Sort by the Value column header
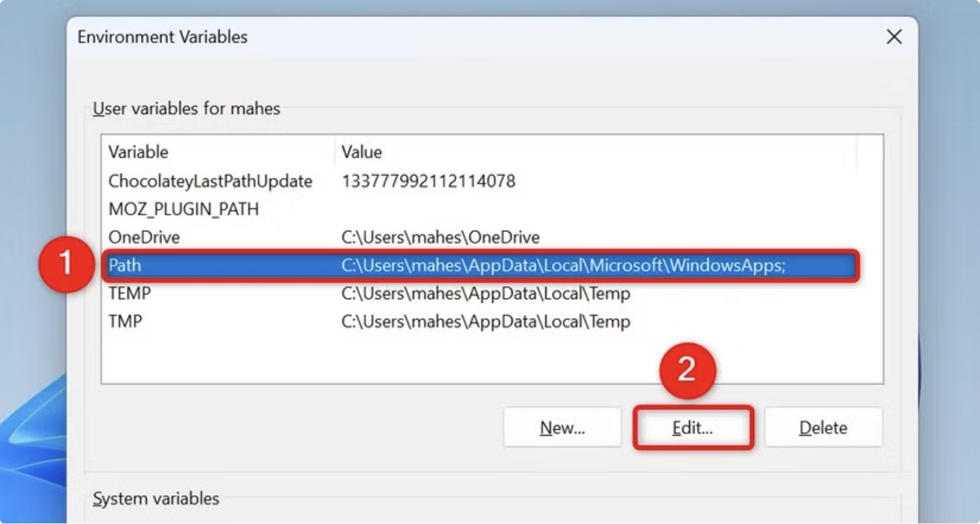Image resolution: width=980 pixels, height=524 pixels. click(362, 152)
